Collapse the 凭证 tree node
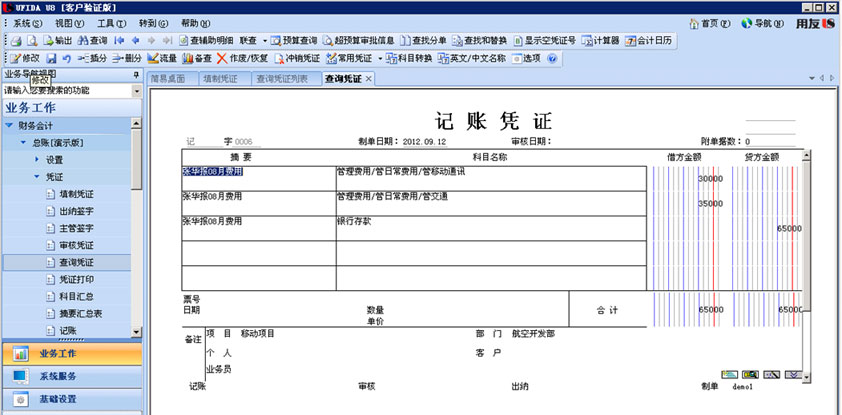 click(37, 177)
